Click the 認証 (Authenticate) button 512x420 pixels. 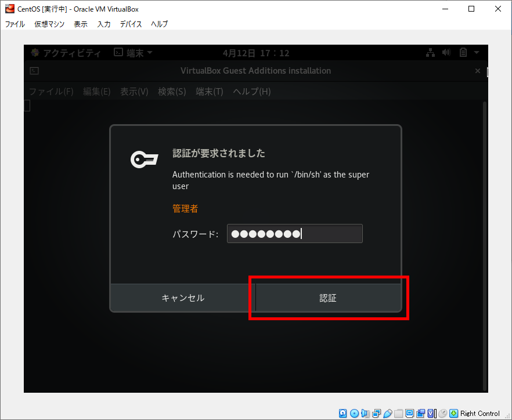328,298
